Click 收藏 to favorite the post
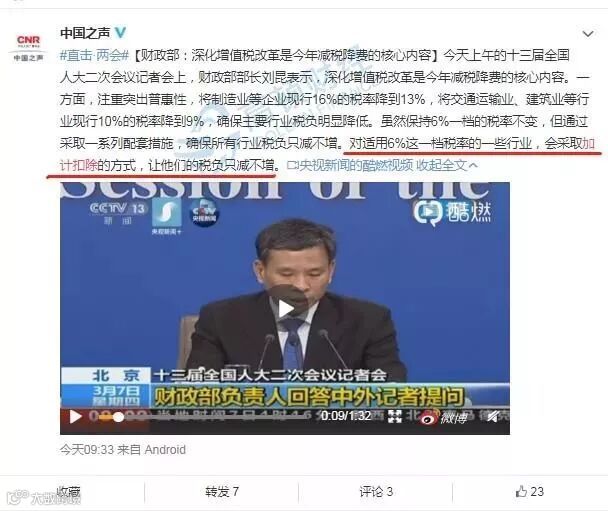The image size is (608, 511). 69,492
